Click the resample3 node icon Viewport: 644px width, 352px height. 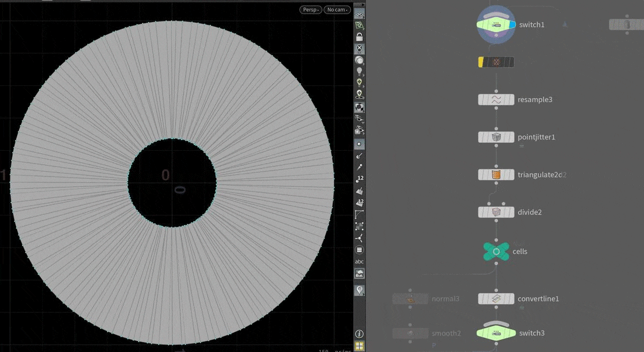496,100
